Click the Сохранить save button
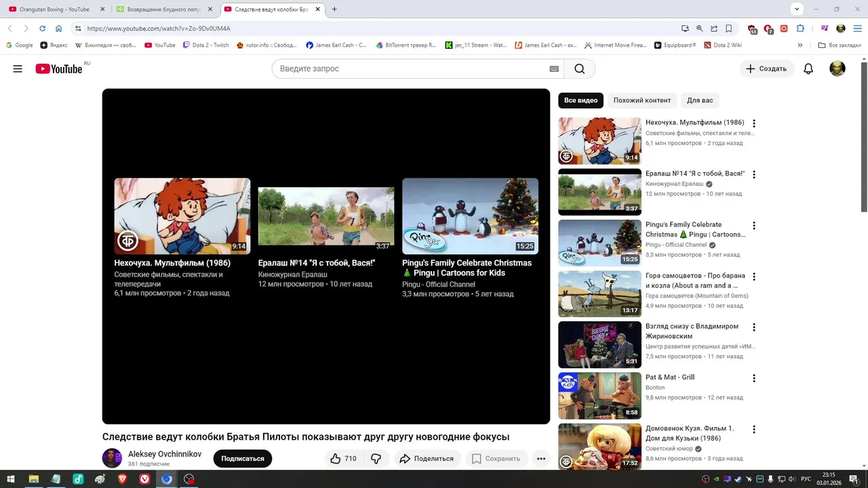Viewport: 868px width, 488px height. click(496, 459)
